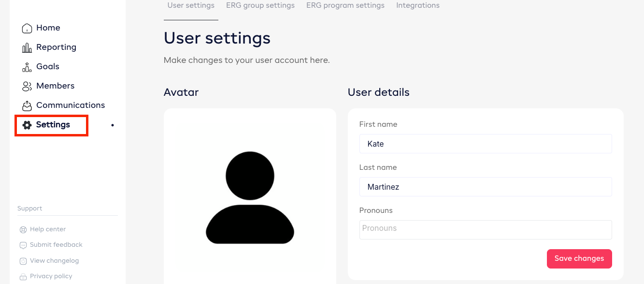Screen dimensions: 644x284
Task: Open the ERG program settings tab
Action: (345, 6)
